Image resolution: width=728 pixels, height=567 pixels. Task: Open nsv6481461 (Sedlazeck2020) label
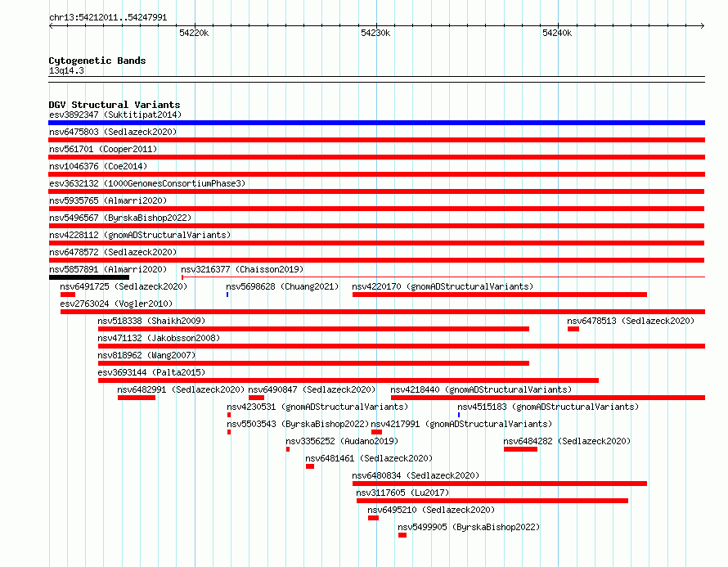tap(369, 458)
